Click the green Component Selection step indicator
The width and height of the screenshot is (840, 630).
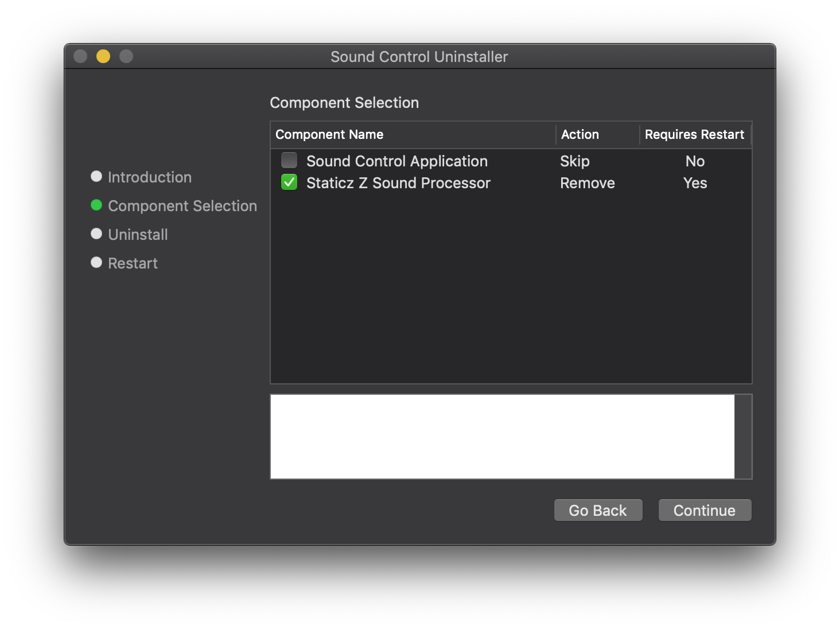coord(96,205)
